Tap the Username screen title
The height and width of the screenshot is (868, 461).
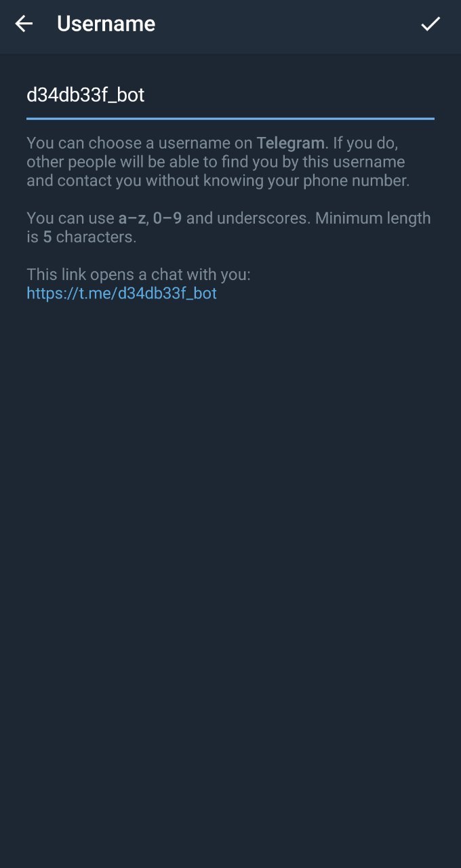tap(106, 24)
